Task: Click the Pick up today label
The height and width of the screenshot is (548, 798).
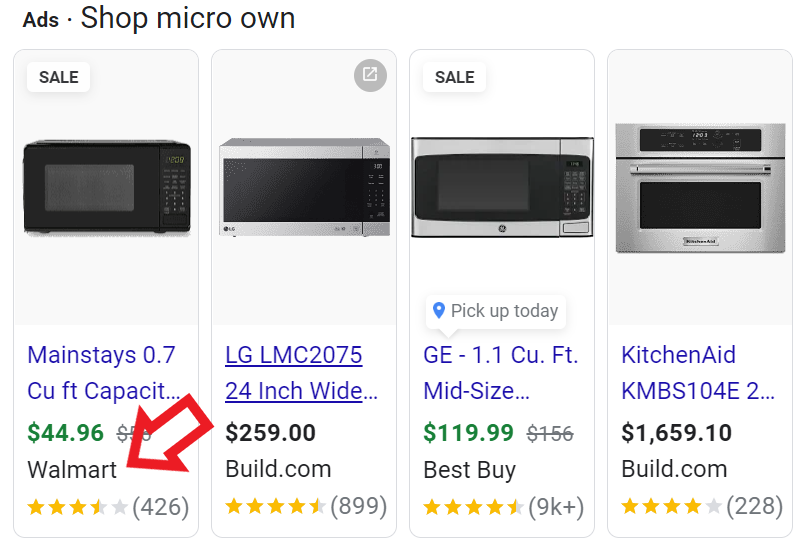Action: 504,311
